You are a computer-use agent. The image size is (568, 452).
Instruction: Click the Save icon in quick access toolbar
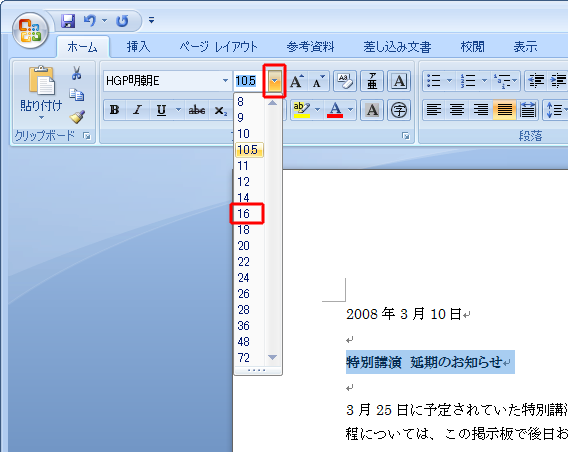tap(68, 21)
